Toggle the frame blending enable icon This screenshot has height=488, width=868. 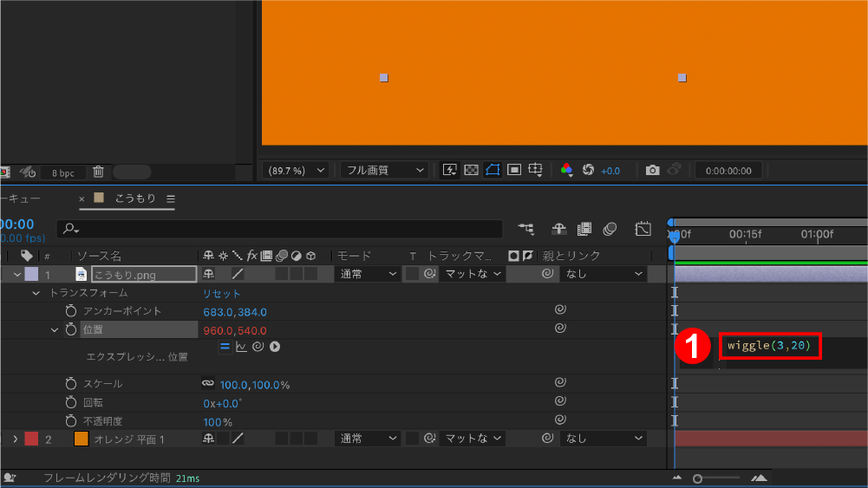(584, 229)
